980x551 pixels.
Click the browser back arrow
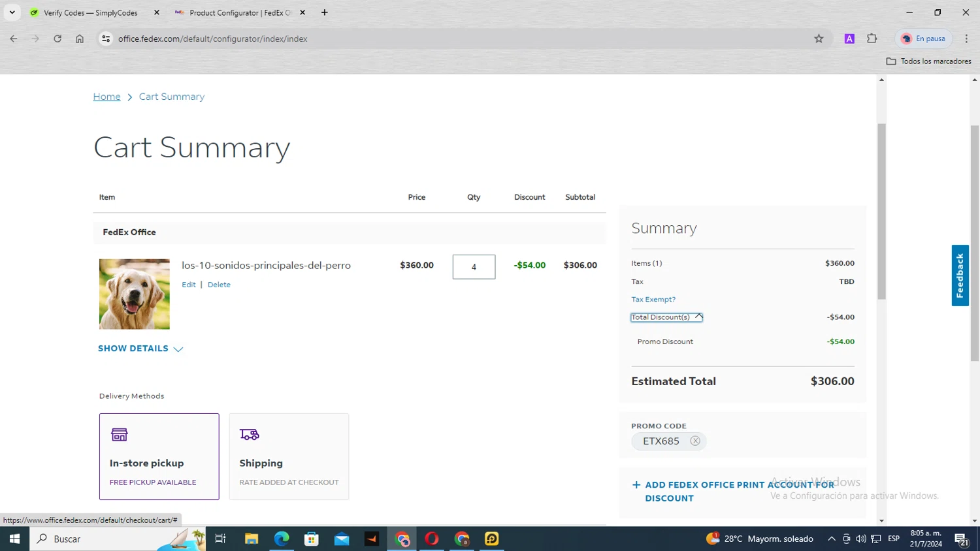click(x=13, y=39)
